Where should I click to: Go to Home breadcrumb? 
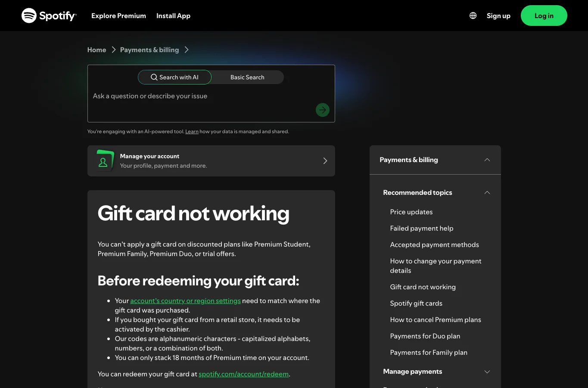click(x=96, y=50)
